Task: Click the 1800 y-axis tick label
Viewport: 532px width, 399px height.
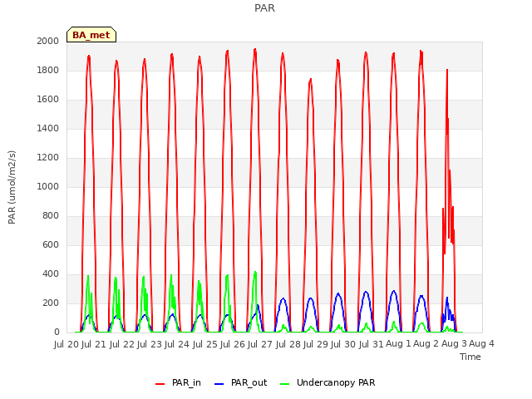Action: (x=48, y=70)
